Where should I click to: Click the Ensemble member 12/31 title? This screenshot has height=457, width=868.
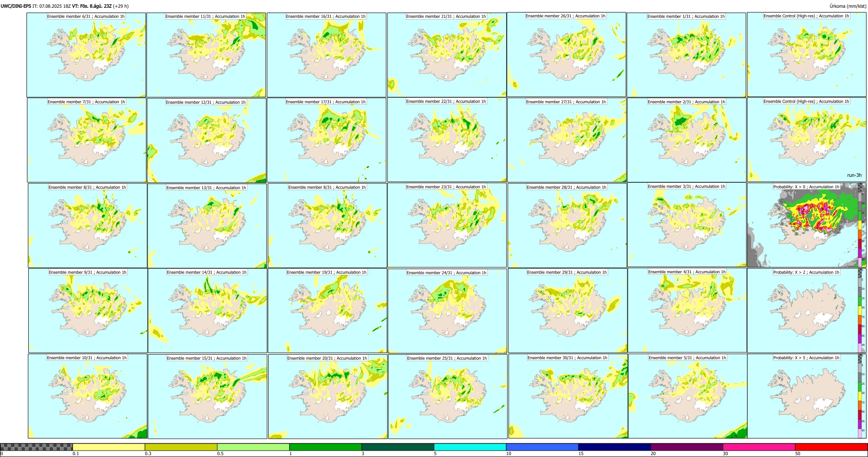click(206, 102)
